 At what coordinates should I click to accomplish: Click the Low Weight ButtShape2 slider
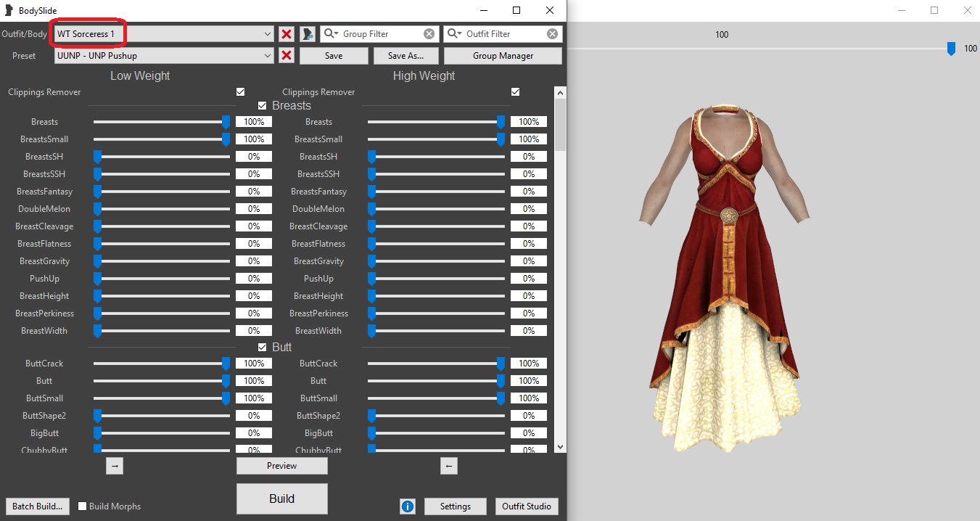coord(162,416)
